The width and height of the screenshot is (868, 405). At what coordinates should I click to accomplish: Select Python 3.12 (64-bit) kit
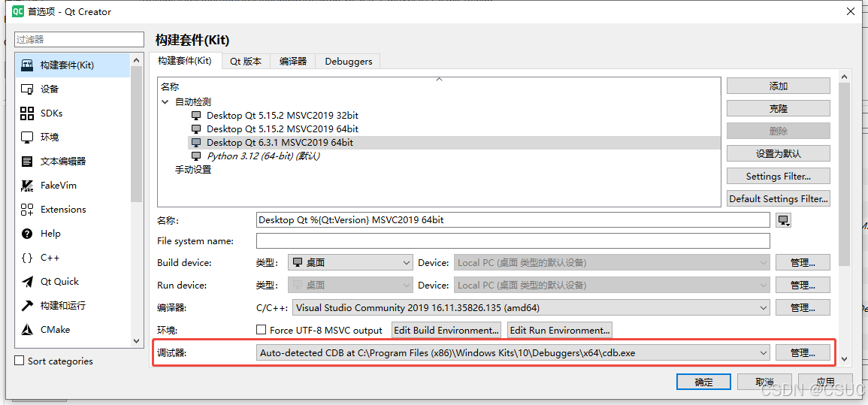pos(264,156)
